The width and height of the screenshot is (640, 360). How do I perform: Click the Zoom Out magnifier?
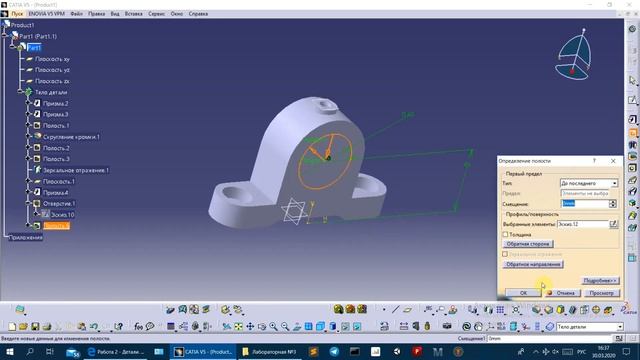coord(285,326)
